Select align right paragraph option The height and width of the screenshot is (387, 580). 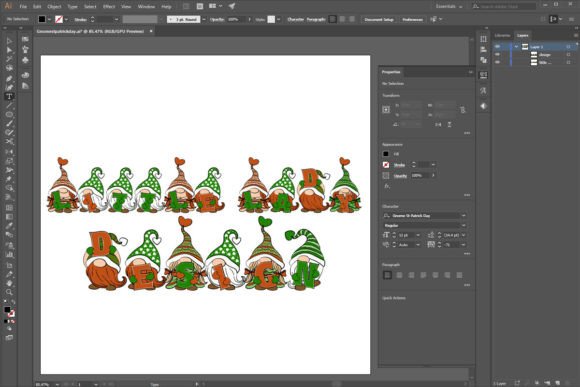411,275
